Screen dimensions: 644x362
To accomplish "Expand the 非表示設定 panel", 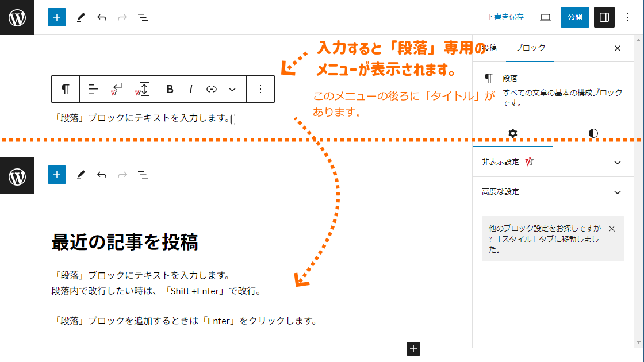I will (x=552, y=163).
